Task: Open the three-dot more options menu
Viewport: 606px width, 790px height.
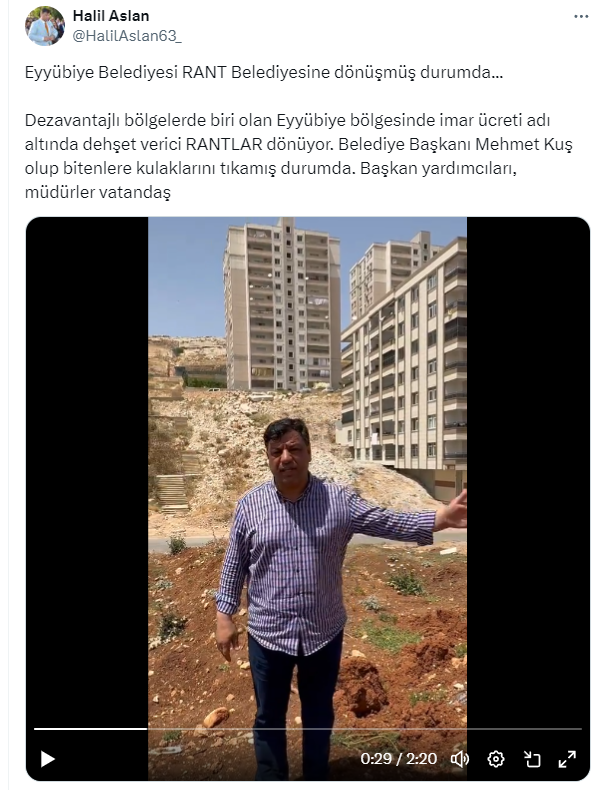Action: click(581, 17)
